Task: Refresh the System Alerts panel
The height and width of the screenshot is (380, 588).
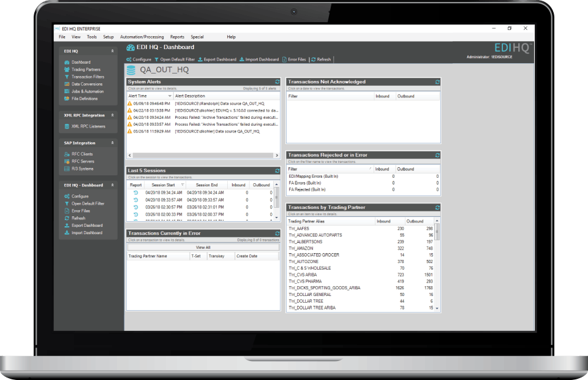Action: pyautogui.click(x=277, y=82)
